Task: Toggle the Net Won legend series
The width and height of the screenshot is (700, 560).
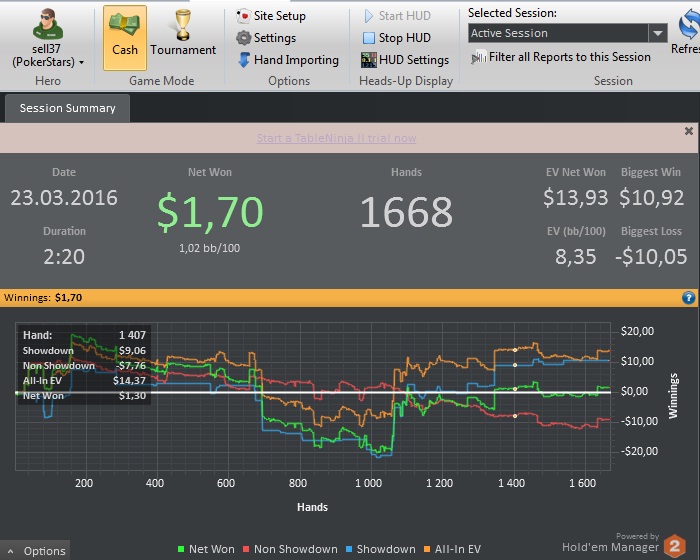Action: click(x=206, y=549)
